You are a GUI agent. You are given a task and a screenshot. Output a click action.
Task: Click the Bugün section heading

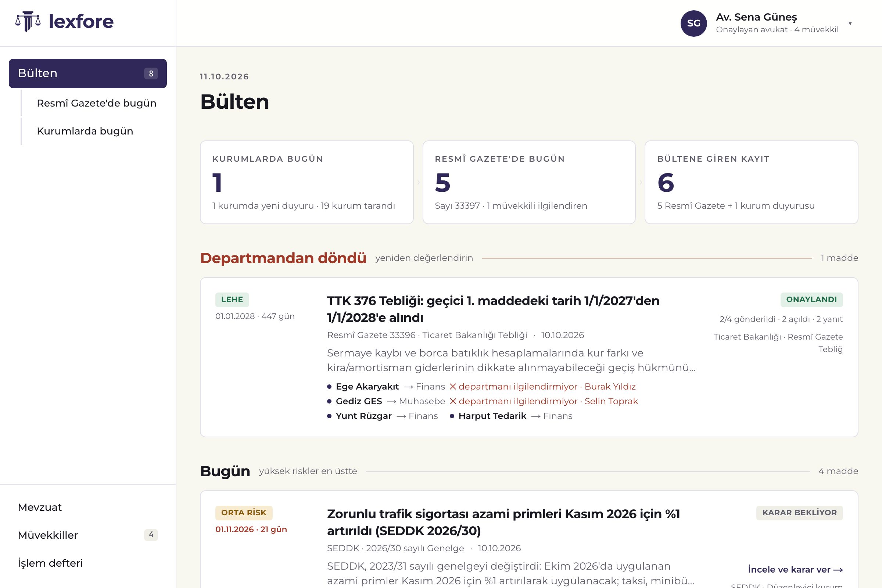click(x=225, y=471)
